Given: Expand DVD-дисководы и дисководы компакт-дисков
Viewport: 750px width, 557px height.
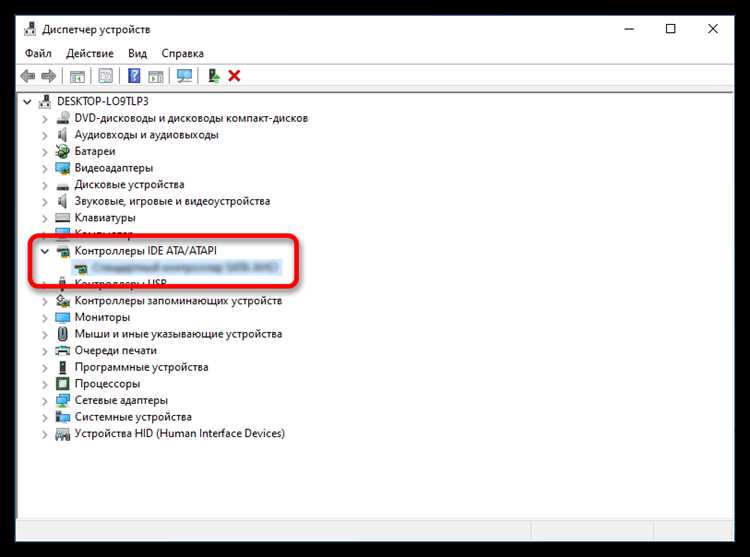Looking at the screenshot, I should coord(45,119).
